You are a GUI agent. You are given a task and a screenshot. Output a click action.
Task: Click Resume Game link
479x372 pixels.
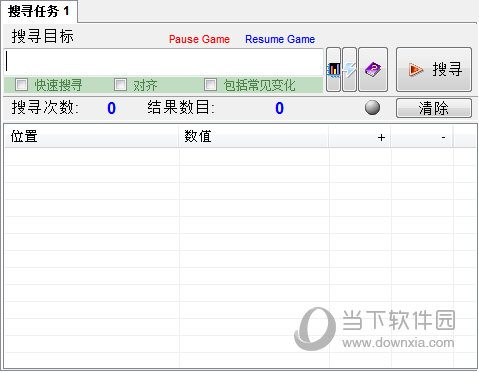(x=280, y=39)
